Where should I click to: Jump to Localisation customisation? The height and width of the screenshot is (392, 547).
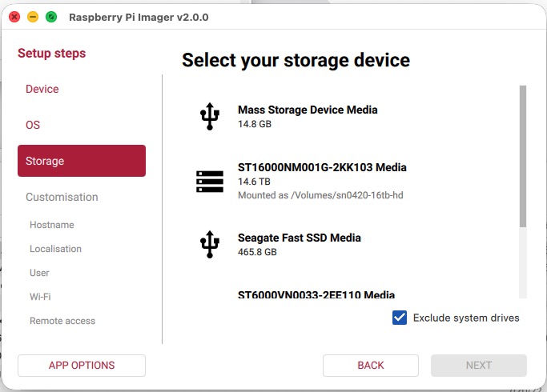point(55,249)
